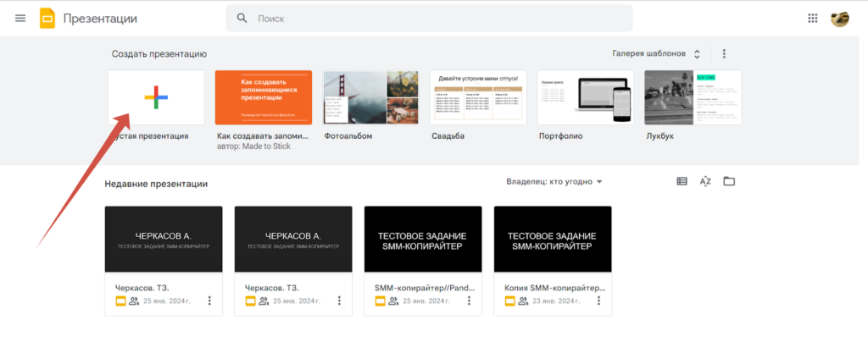The width and height of the screenshot is (868, 342).
Task: Choose the Свадьба template thumbnail
Action: tap(478, 97)
